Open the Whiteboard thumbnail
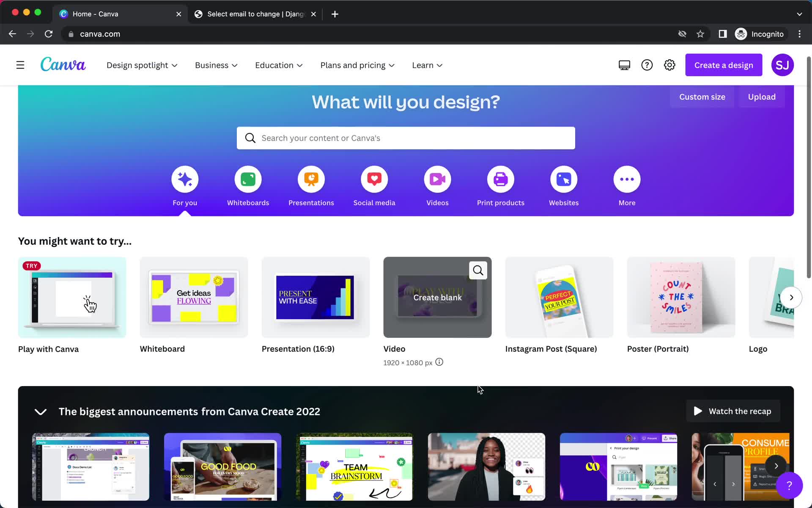 point(194,297)
